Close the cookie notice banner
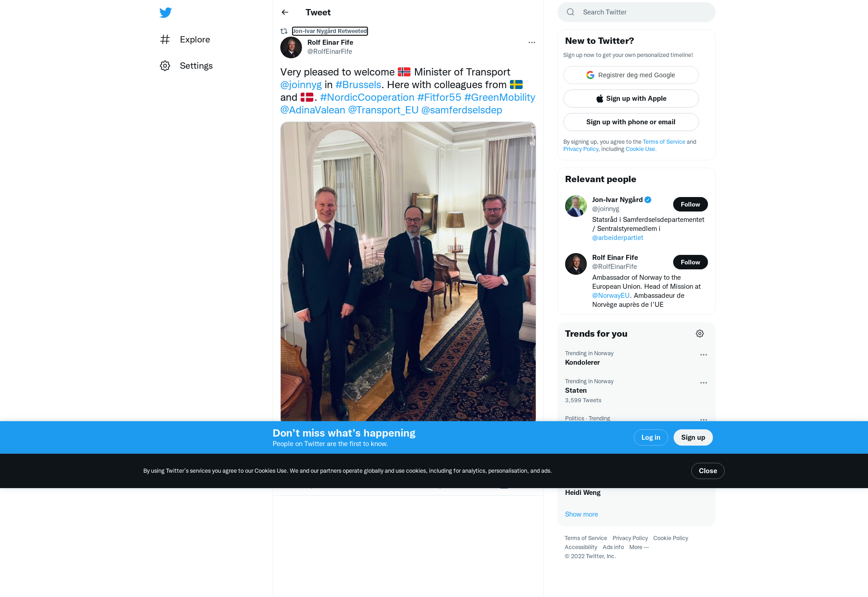The image size is (868, 597). [708, 471]
